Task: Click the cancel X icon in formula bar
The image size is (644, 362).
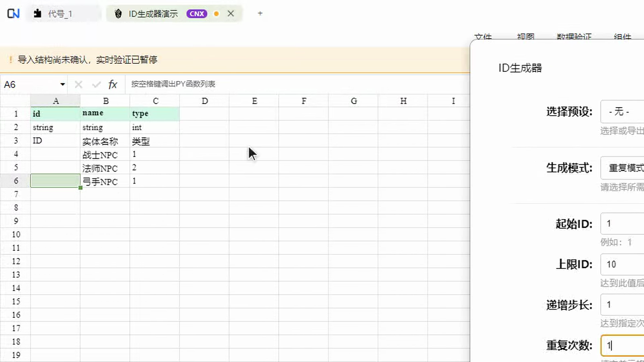Action: coord(78,84)
